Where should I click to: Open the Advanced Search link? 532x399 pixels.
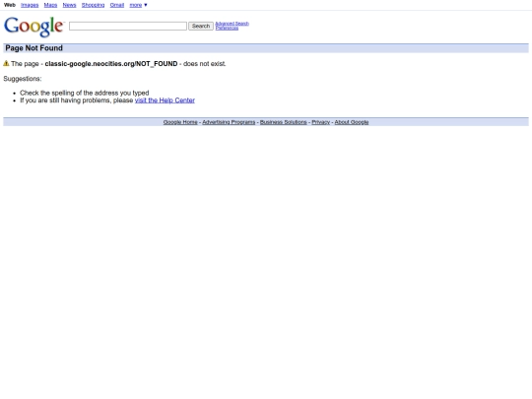[x=233, y=24]
